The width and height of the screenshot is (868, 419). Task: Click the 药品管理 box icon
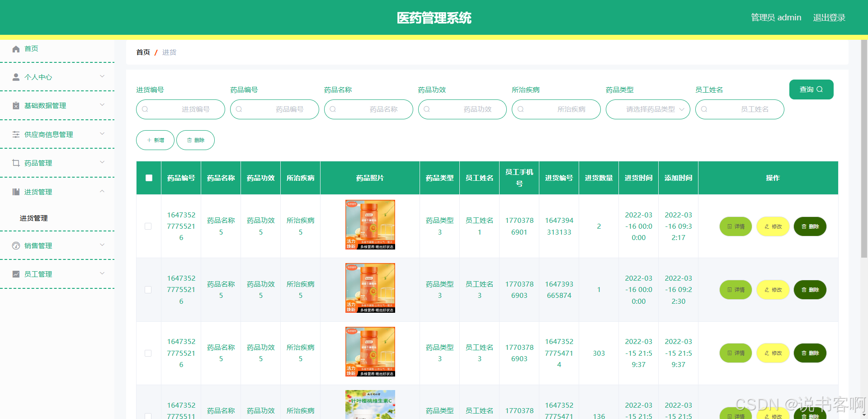16,163
